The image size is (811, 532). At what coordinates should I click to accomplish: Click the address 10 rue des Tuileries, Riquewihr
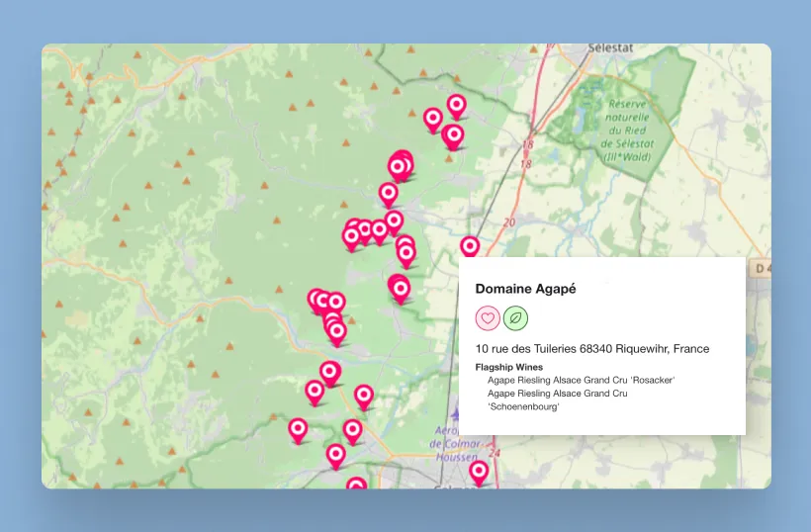coord(591,349)
